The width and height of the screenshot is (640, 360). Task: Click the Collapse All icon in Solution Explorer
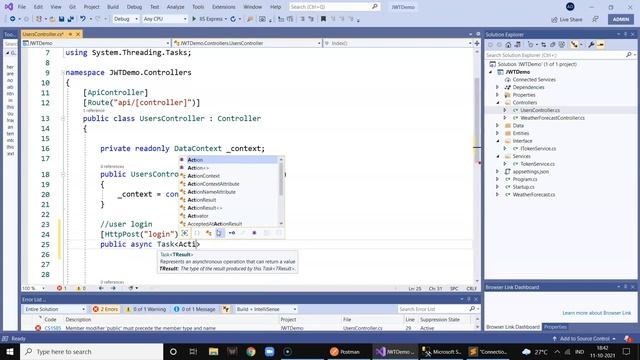(x=553, y=45)
